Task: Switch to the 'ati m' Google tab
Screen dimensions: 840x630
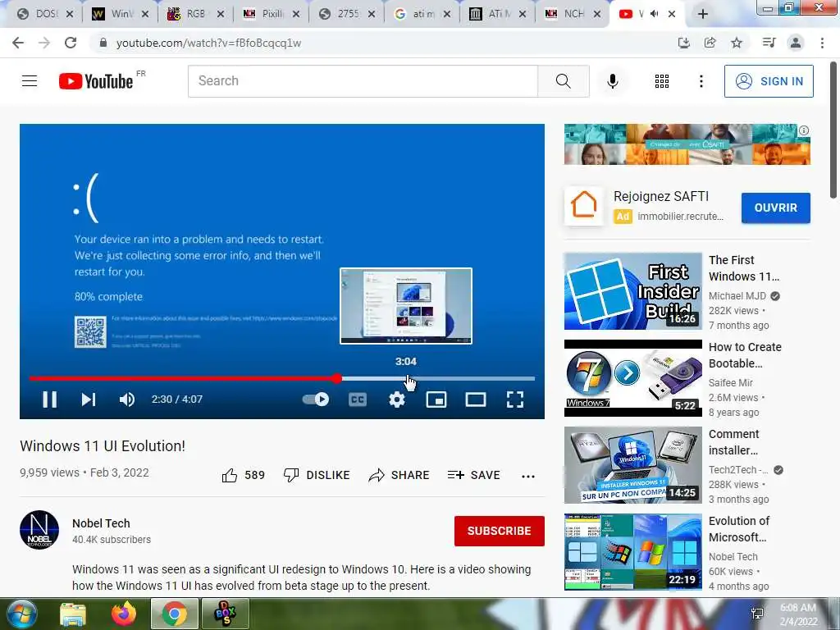Action: tap(422, 15)
